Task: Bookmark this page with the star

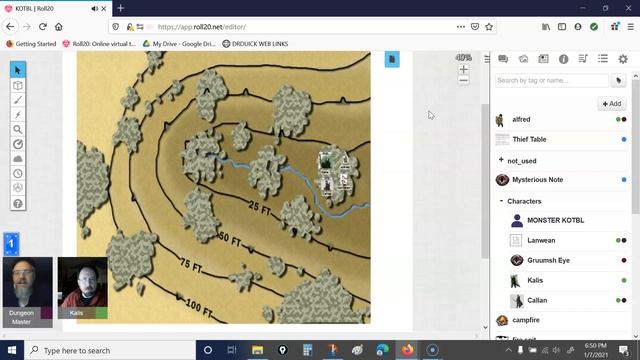Action: [x=489, y=27]
